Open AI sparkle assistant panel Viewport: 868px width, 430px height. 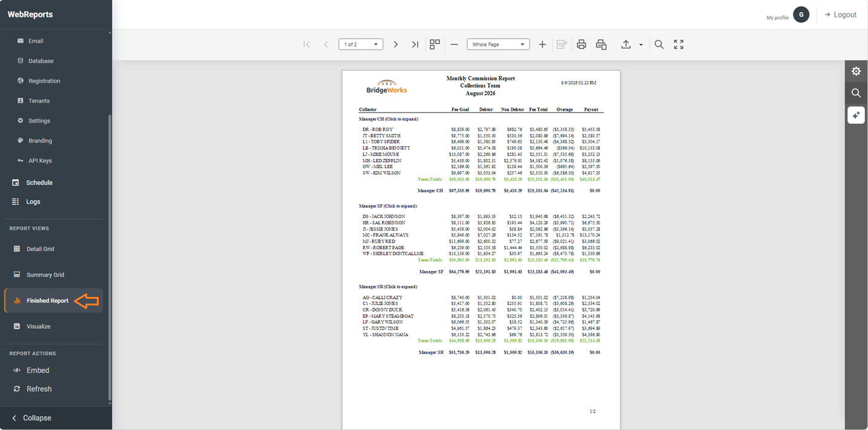[856, 115]
